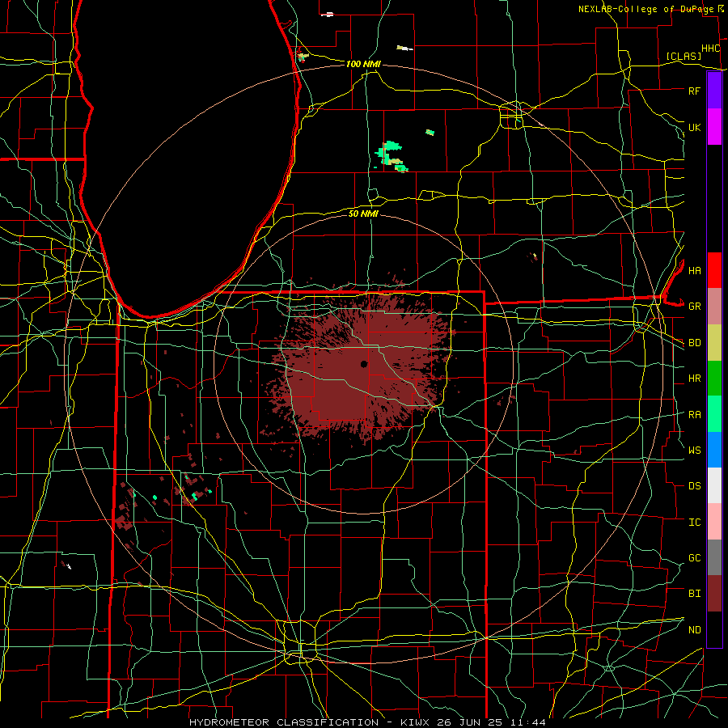
Task: Click the black radar site dot
Action: pyautogui.click(x=364, y=364)
